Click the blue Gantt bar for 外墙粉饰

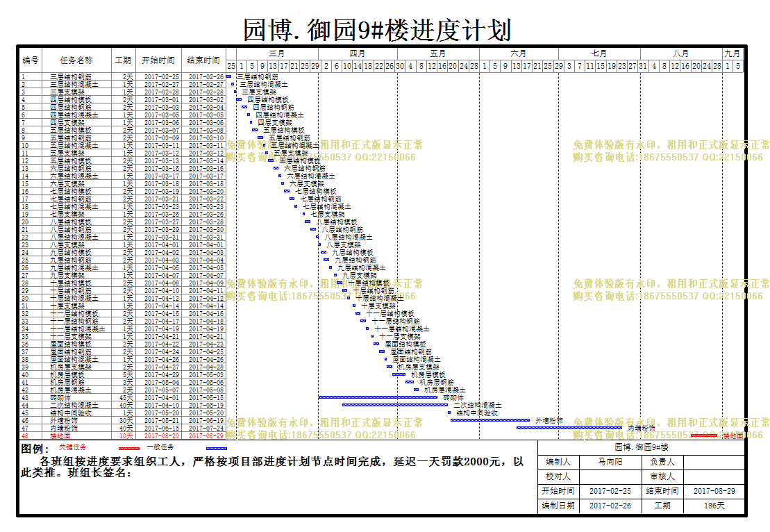pos(490,420)
